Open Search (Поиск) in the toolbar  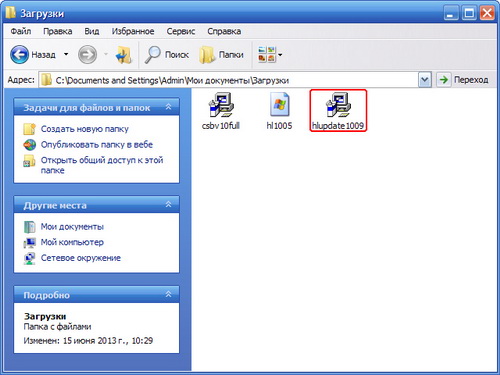[x=167, y=54]
